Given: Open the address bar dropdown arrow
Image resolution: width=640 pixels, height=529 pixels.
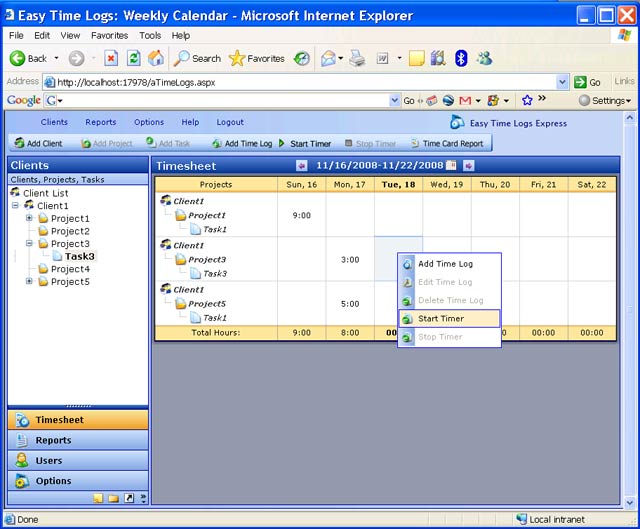Looking at the screenshot, I should pos(562,82).
